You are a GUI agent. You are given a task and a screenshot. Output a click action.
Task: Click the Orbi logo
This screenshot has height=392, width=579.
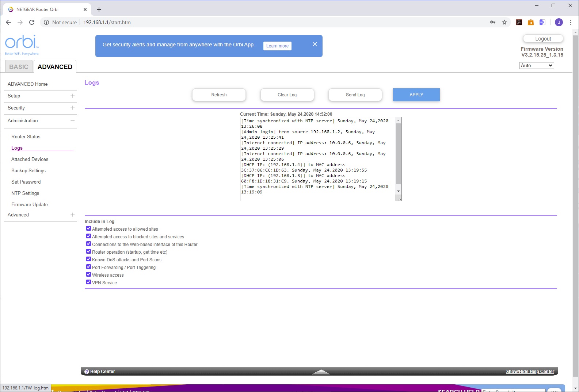22,45
